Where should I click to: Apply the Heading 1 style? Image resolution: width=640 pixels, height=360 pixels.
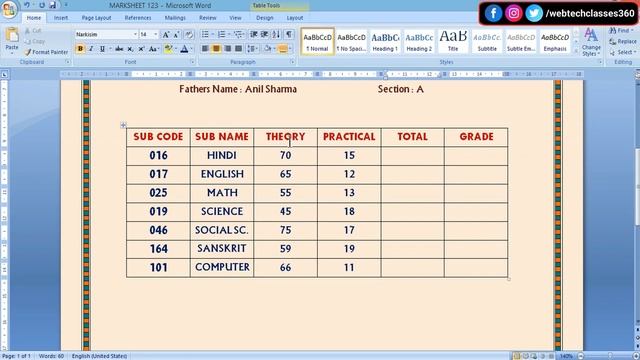385,41
